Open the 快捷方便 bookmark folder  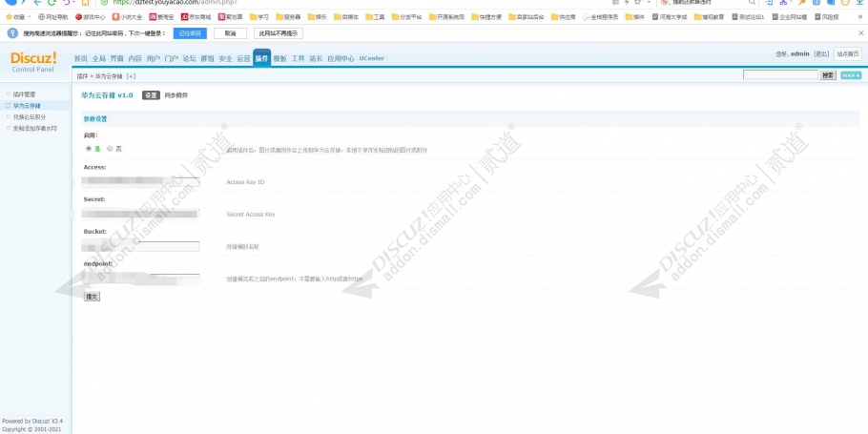click(x=486, y=17)
